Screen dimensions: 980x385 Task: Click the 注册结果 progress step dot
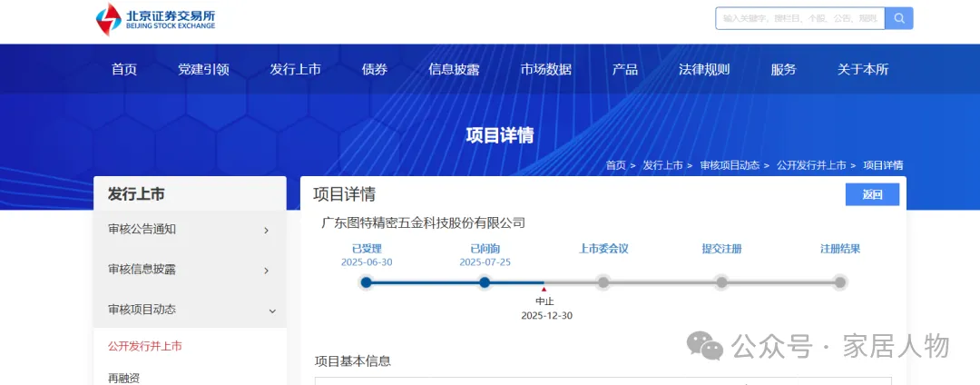tap(840, 282)
